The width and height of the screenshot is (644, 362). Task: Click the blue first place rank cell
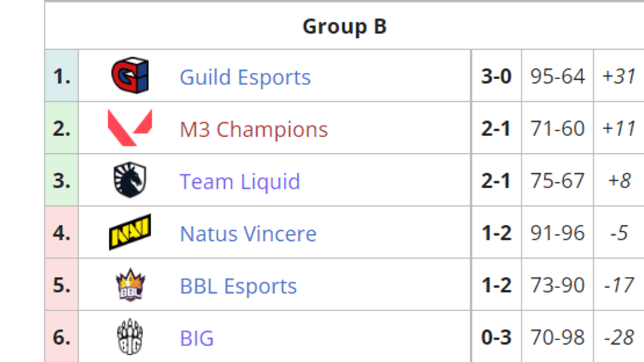pos(62,76)
